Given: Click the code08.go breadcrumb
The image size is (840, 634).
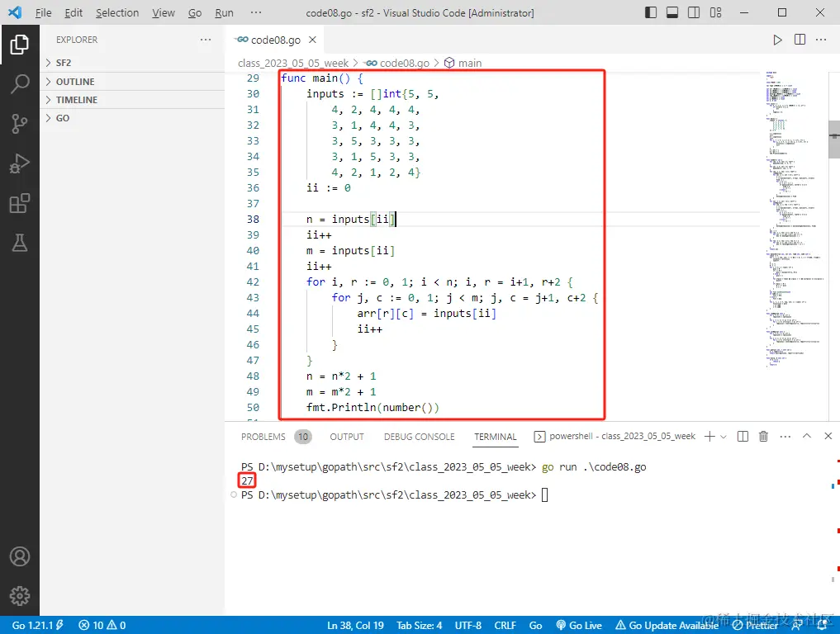Looking at the screenshot, I should point(398,64).
